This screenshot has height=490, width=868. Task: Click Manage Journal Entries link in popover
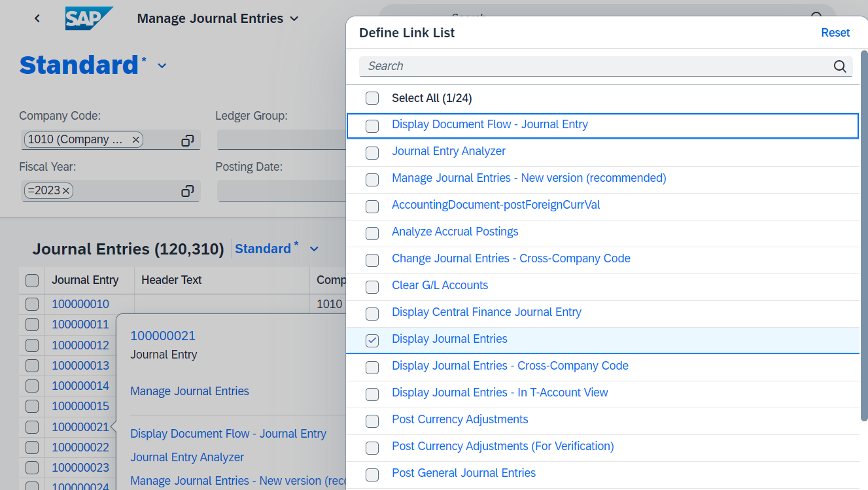click(x=190, y=391)
